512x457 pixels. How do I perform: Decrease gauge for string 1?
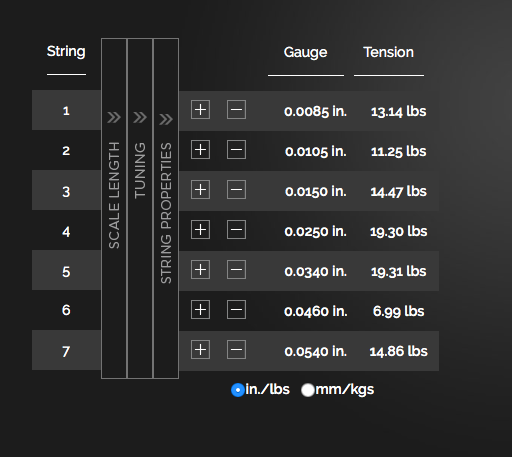(x=236, y=109)
